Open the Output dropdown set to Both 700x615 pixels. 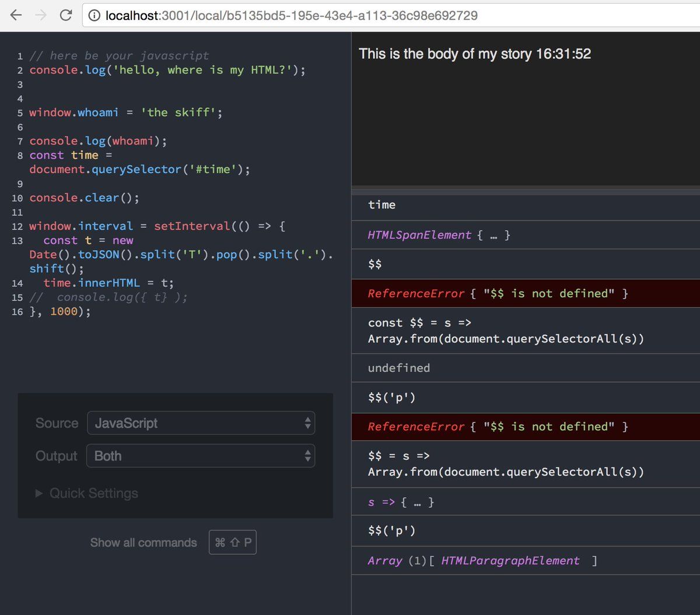click(201, 456)
